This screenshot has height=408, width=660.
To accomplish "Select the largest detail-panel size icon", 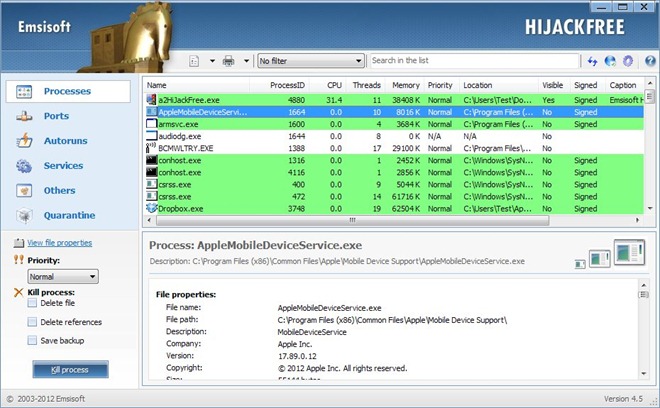I will [x=629, y=252].
